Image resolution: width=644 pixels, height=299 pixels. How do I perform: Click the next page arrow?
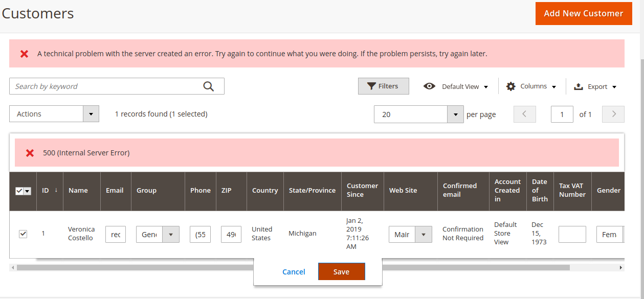click(x=613, y=114)
